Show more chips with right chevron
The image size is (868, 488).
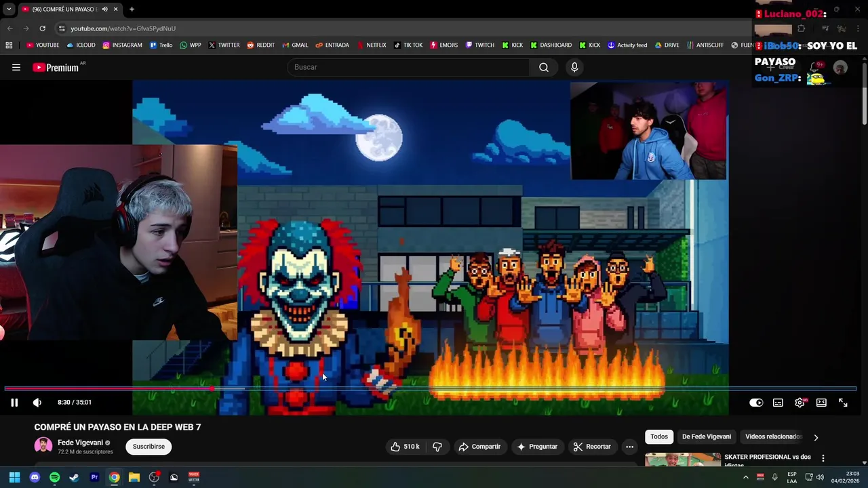point(816,437)
